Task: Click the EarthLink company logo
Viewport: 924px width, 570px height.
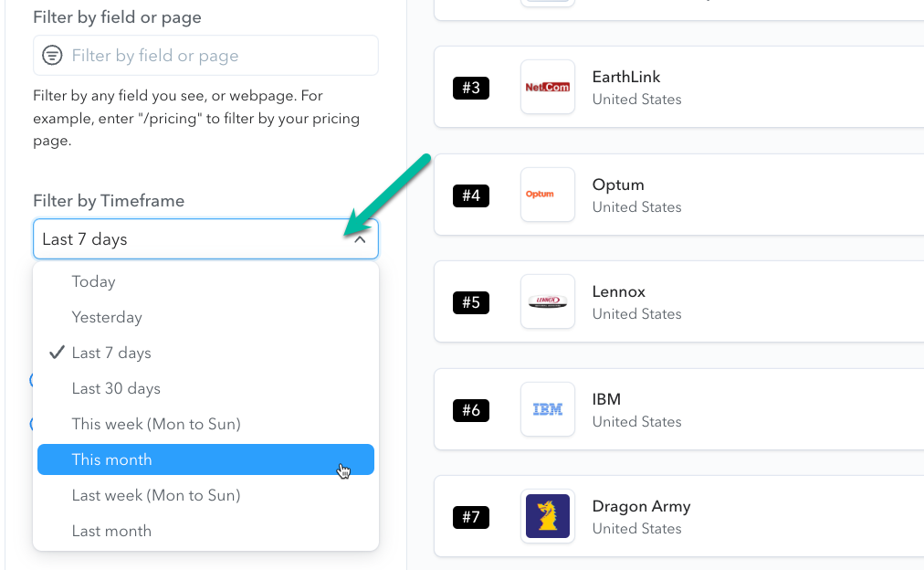Action: pos(548,88)
